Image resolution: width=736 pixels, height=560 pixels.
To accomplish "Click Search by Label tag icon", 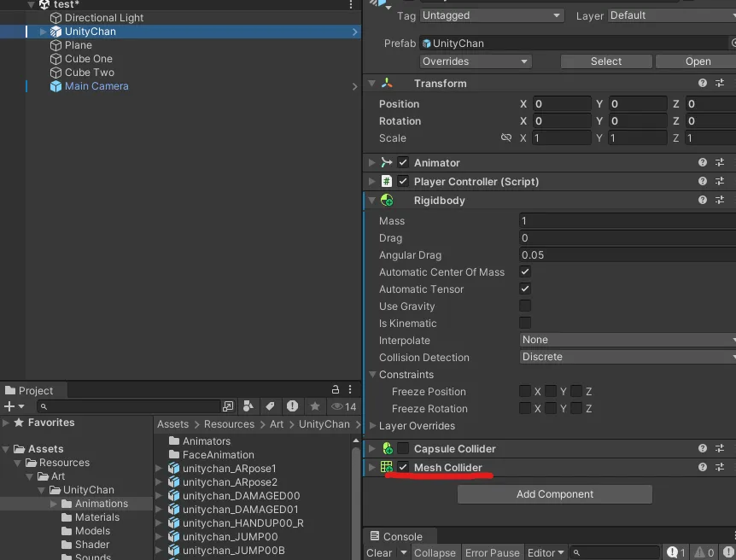I will [x=270, y=406].
